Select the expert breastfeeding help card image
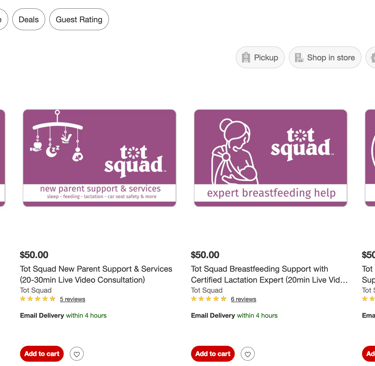 (x=271, y=158)
